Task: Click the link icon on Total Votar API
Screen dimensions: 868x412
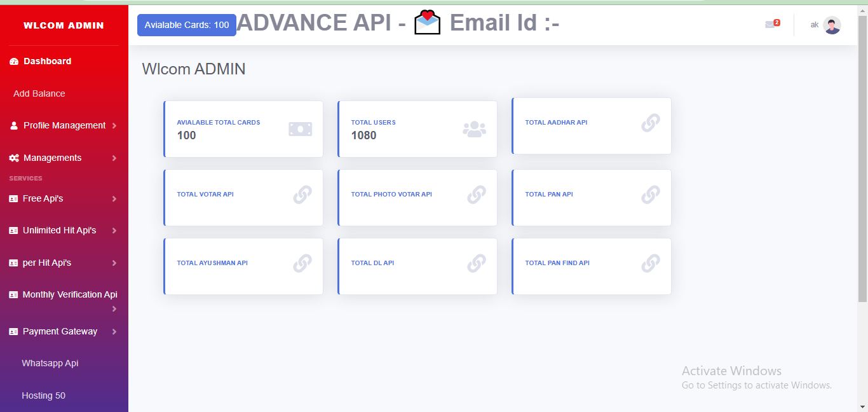Action: [x=302, y=195]
